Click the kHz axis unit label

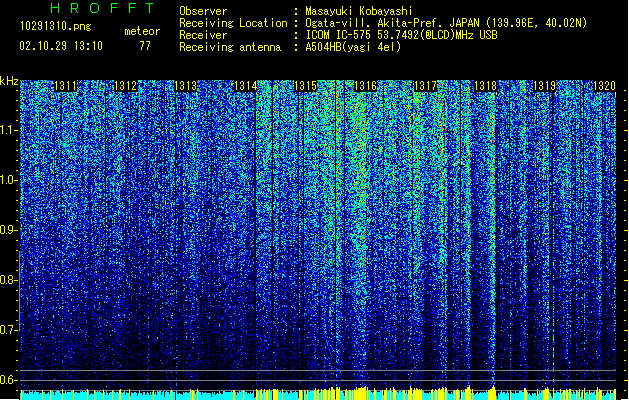9,81
